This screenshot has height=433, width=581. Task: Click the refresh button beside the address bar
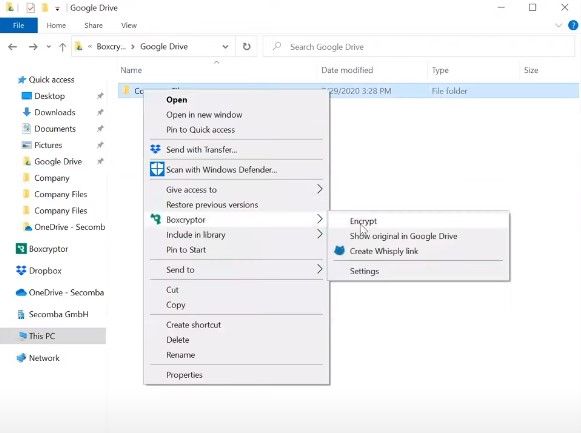[x=246, y=47]
